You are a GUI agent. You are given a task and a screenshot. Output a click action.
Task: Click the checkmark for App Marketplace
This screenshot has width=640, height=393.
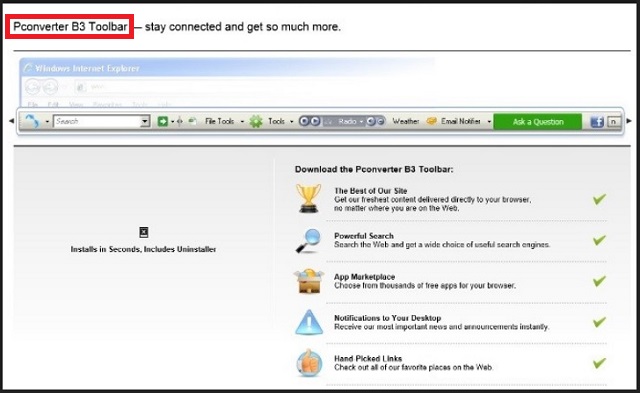click(599, 281)
